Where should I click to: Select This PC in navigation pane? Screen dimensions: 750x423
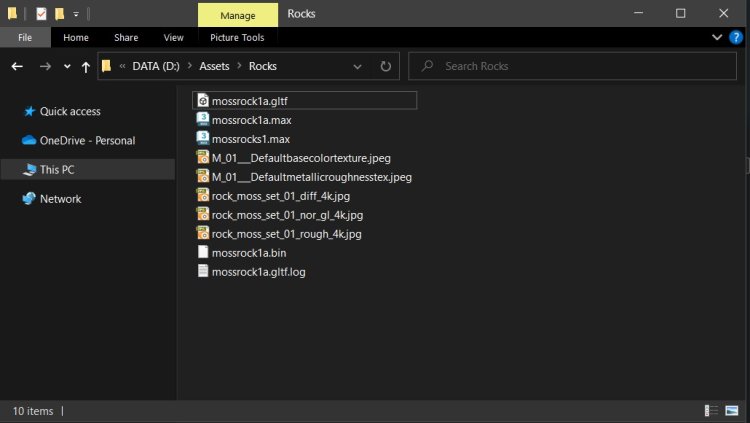click(56, 170)
